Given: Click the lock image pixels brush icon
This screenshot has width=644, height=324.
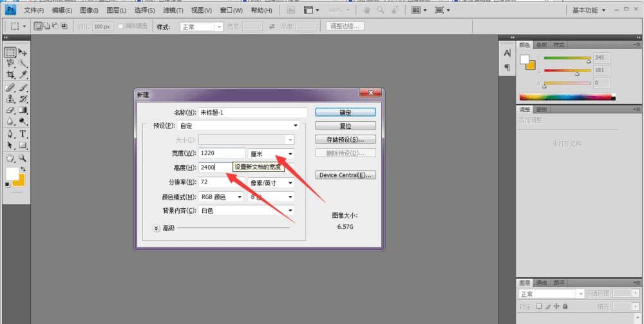Looking at the screenshot, I should (x=548, y=307).
